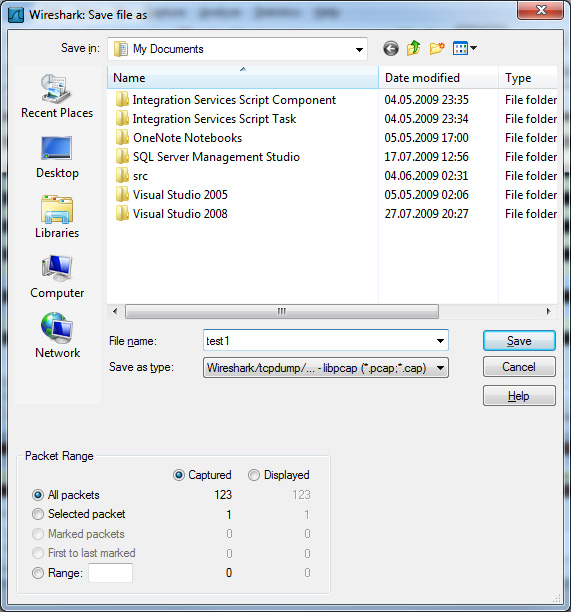Choose the Captured radio button

tap(179, 475)
